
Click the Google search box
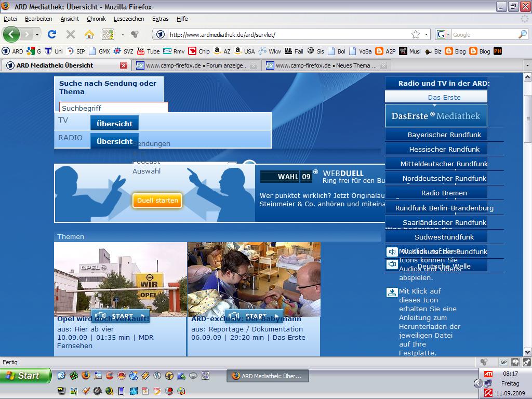[x=485, y=34]
